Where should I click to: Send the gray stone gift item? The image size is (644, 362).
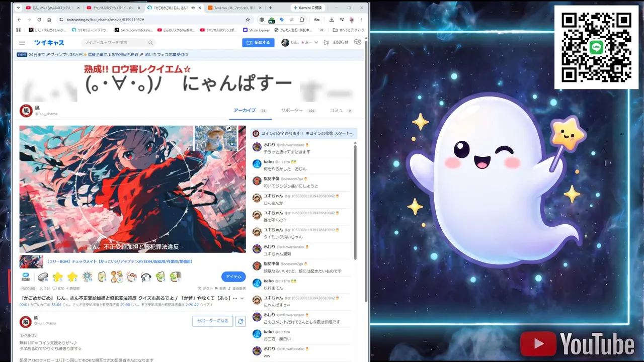tap(43, 277)
